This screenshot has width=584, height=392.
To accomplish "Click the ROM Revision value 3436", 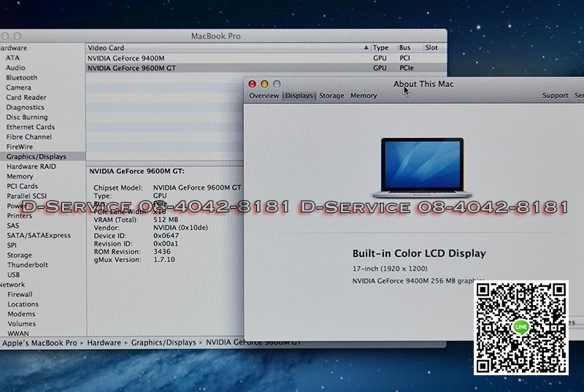I will pyautogui.click(x=161, y=252).
